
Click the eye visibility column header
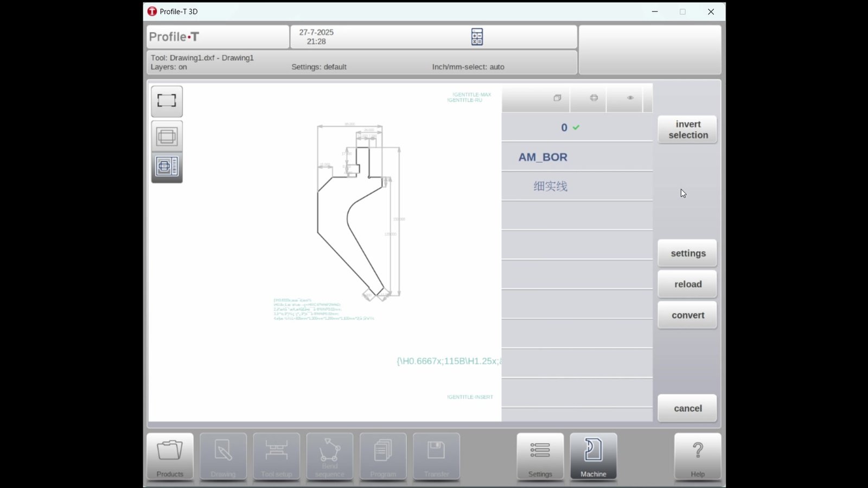pos(630,98)
